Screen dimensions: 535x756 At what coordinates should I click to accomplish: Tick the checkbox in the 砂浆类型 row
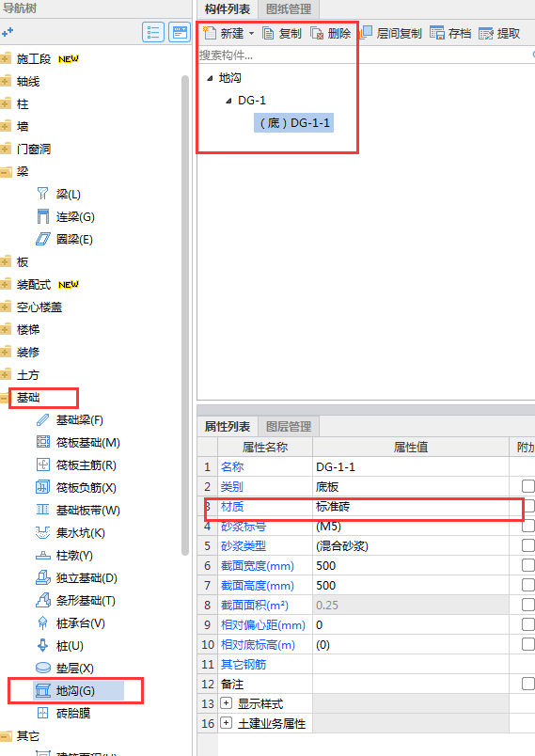[528, 545]
